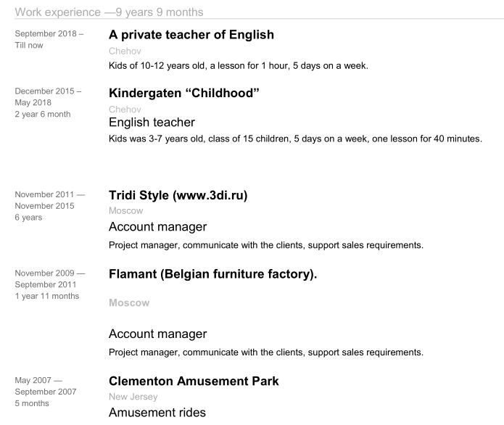The width and height of the screenshot is (504, 425).
Task: Click the "December 2015 – May 2018" date range
Action: tap(49, 97)
